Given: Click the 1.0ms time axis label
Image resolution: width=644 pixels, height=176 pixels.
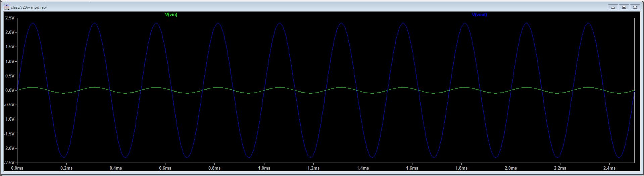Looking at the screenshot, I should click(264, 168).
